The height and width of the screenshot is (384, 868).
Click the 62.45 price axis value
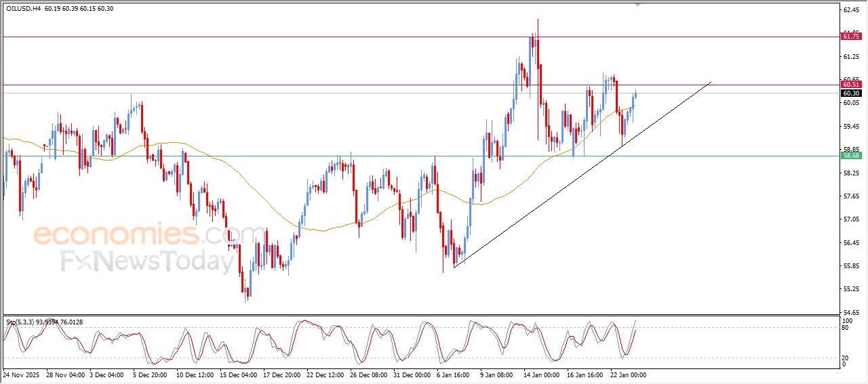pos(850,10)
